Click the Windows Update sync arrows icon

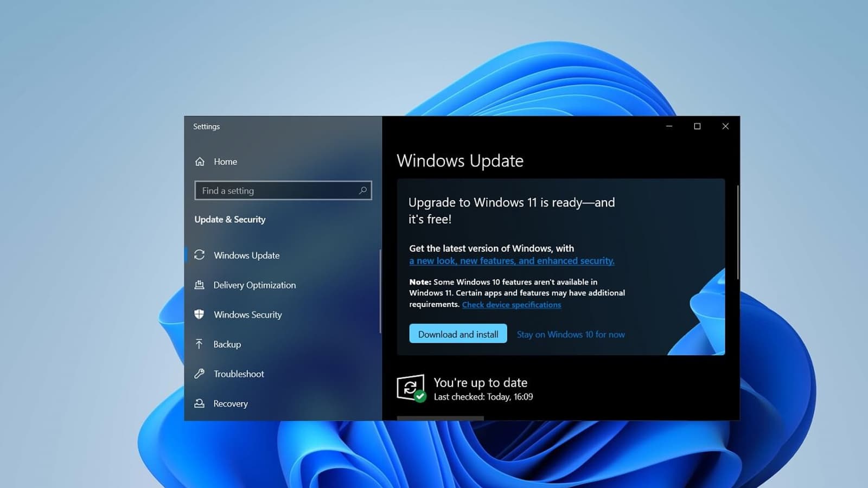pos(200,255)
